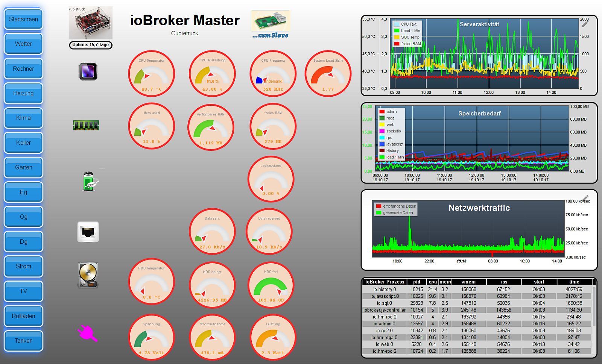
Task: Click the Data sent gauge
Action: tap(212, 231)
